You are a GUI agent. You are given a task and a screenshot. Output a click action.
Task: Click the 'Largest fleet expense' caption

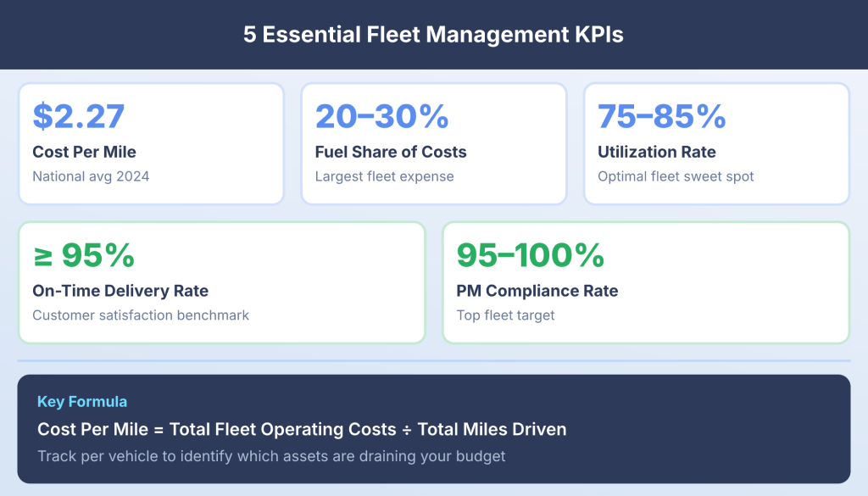385,176
